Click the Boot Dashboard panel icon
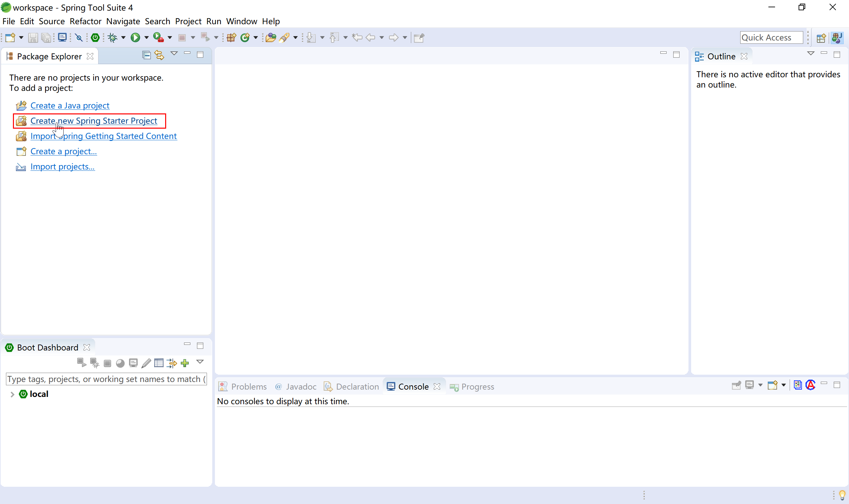The height and width of the screenshot is (504, 849). pyautogui.click(x=8, y=347)
